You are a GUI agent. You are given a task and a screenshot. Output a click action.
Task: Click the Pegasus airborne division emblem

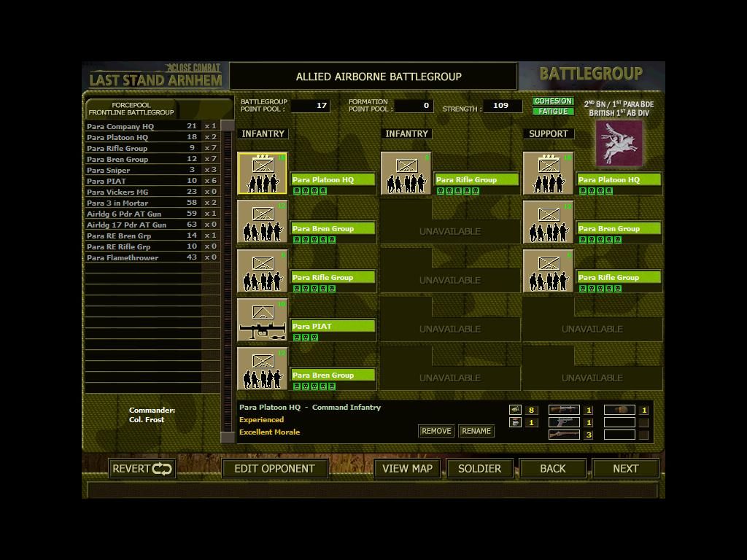tap(619, 144)
